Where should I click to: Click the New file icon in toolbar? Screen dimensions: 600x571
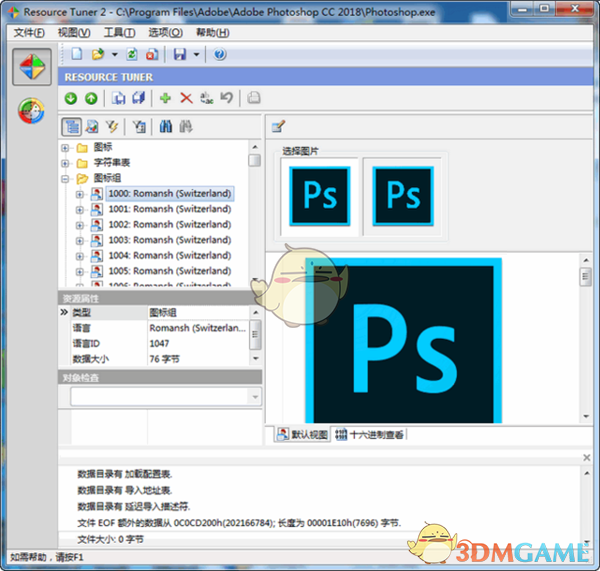[76, 54]
